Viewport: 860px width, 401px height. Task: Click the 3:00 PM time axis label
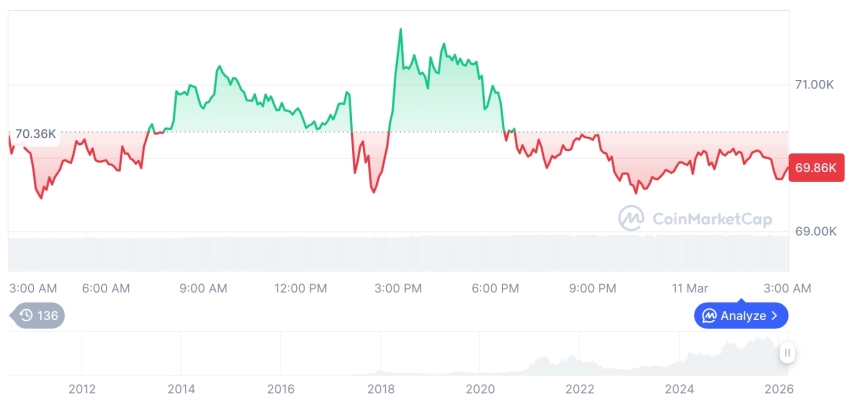click(x=398, y=288)
